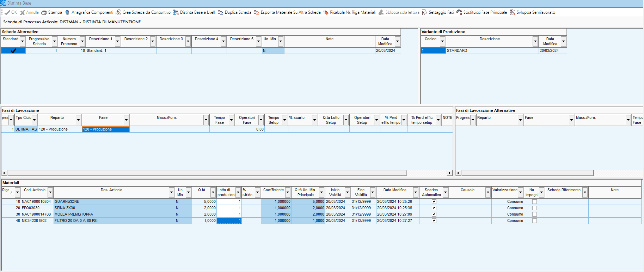Check No Impegni for FILTRO 20 row

(x=534, y=220)
